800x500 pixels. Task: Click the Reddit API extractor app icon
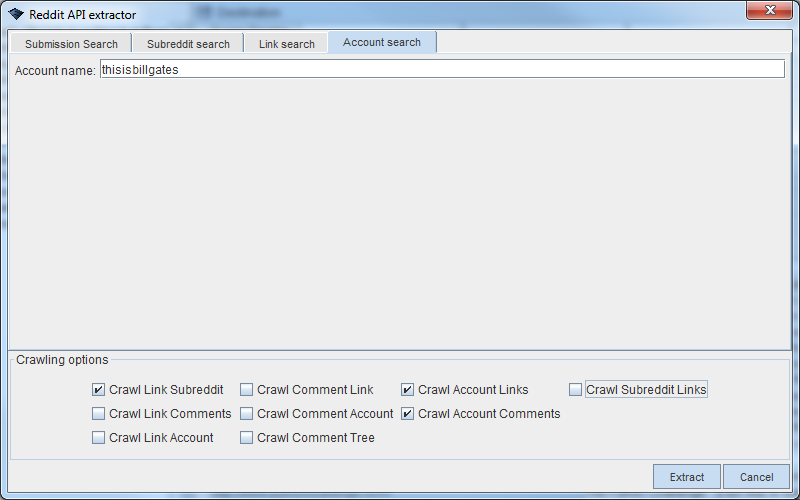(x=16, y=15)
